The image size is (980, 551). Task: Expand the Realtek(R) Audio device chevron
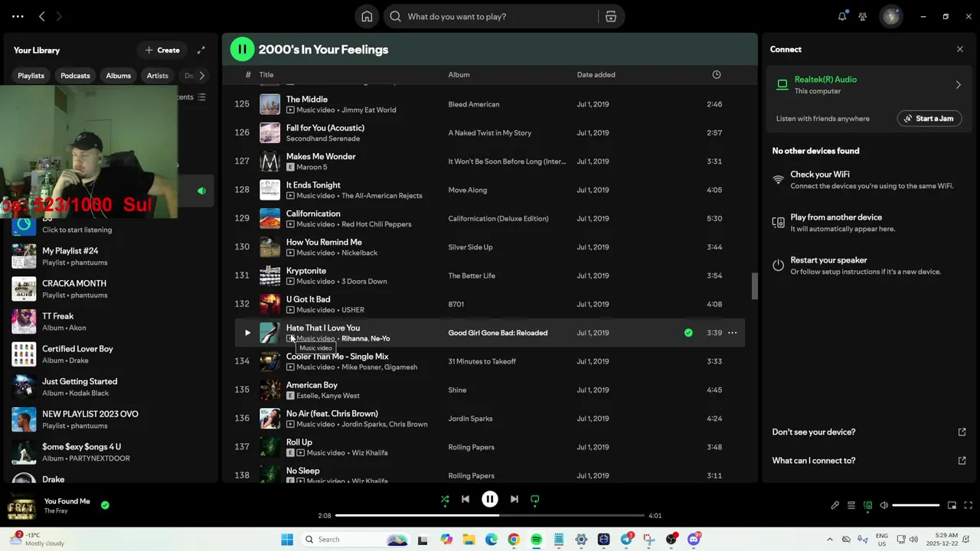coord(958,85)
